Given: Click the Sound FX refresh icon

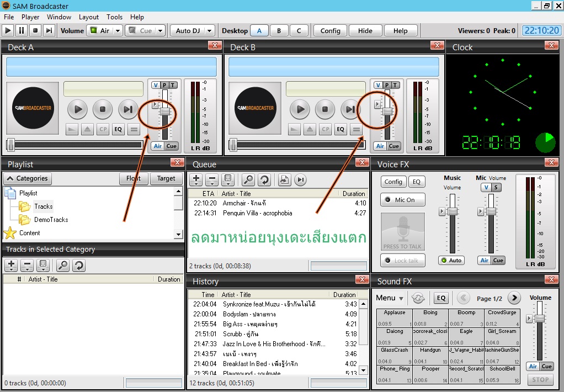Looking at the screenshot, I should pyautogui.click(x=418, y=298).
